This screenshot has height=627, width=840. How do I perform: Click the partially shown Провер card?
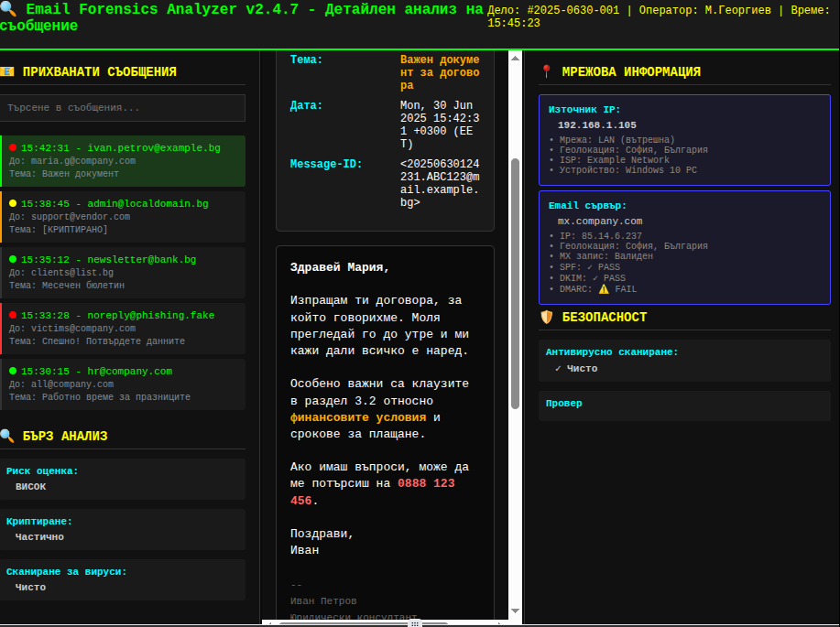click(684, 405)
